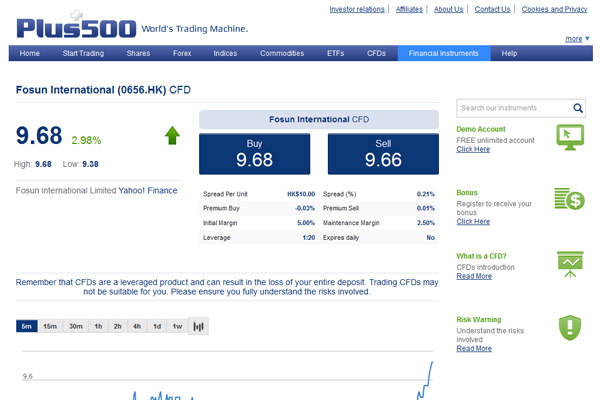Select the 1d chart interval

(157, 326)
